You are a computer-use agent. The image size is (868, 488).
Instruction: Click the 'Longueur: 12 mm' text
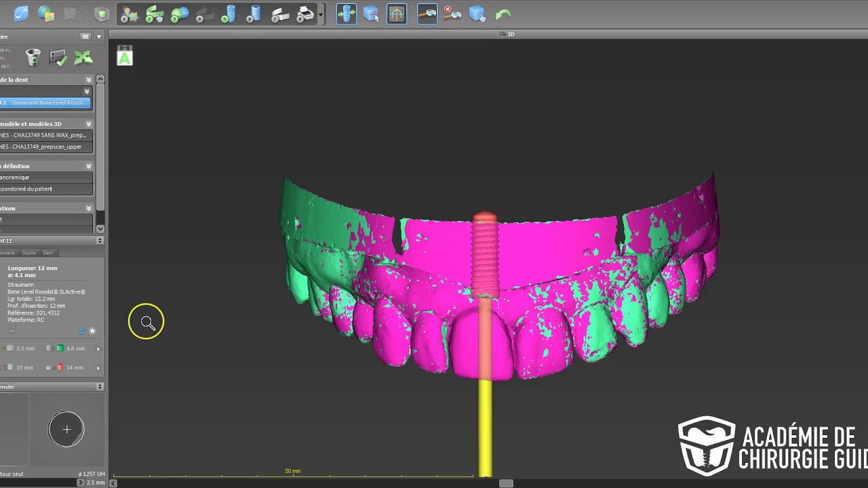(x=31, y=268)
